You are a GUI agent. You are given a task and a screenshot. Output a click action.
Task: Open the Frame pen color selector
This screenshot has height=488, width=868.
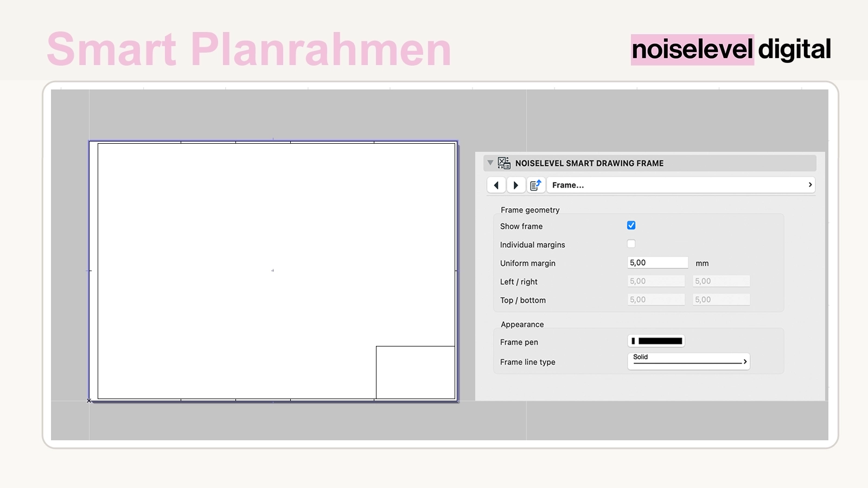coord(656,341)
